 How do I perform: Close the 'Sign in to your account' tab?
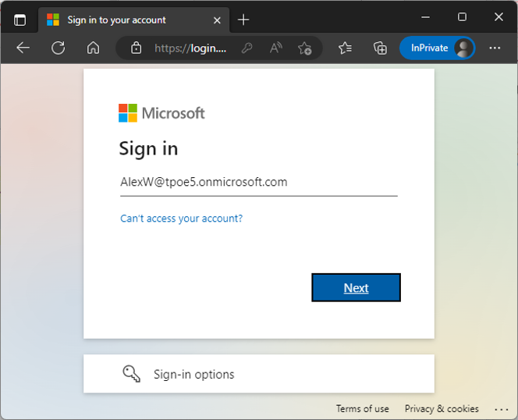[x=217, y=20]
